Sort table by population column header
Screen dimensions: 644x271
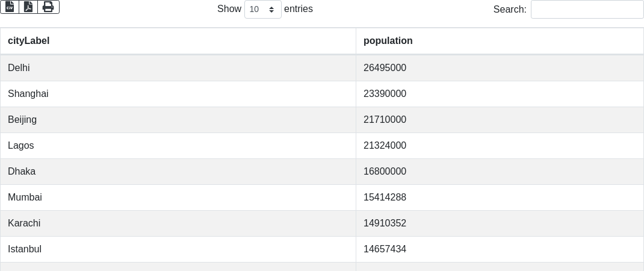pyautogui.click(x=388, y=41)
